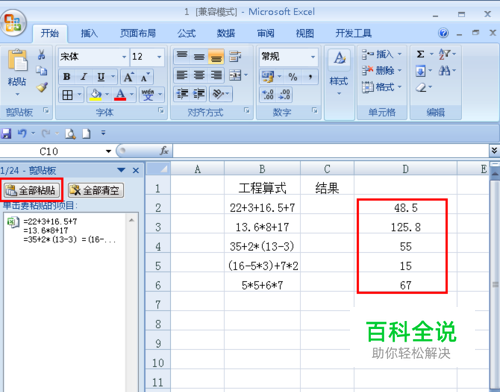Switch to 插入 ribbon tab
The width and height of the screenshot is (500, 392).
click(x=89, y=33)
